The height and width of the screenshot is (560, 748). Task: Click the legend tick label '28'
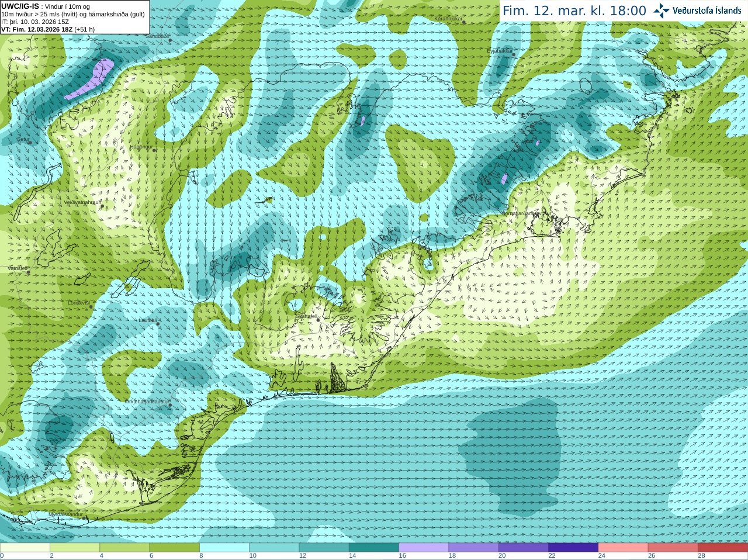coord(701,555)
